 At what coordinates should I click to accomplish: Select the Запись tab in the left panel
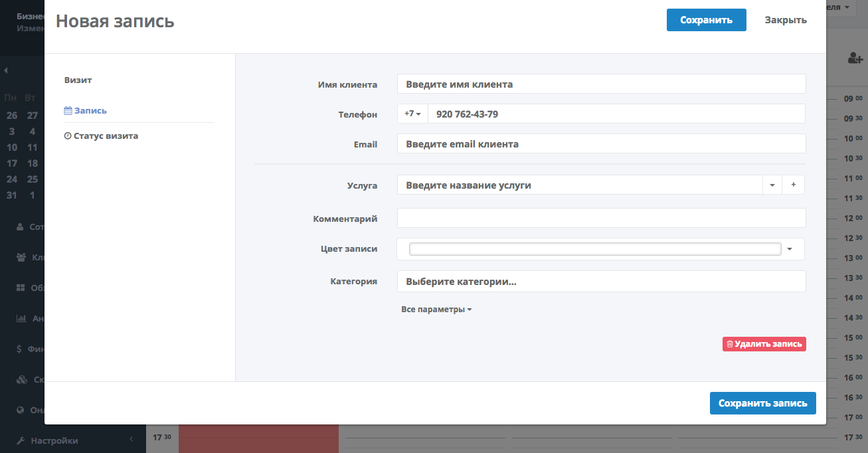point(86,111)
